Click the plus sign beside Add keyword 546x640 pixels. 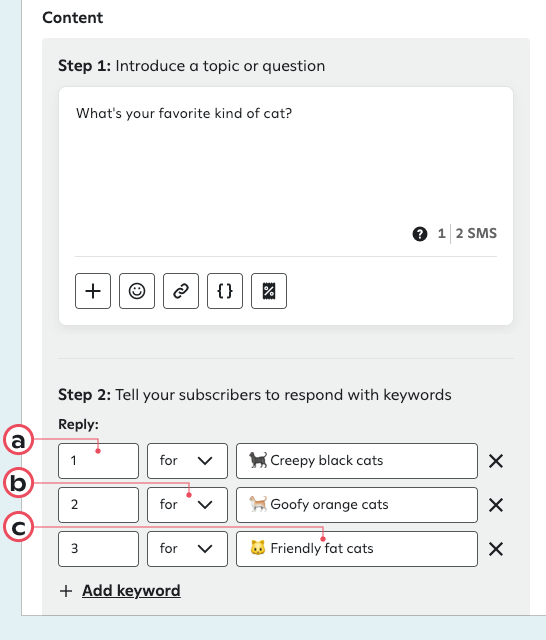66,591
